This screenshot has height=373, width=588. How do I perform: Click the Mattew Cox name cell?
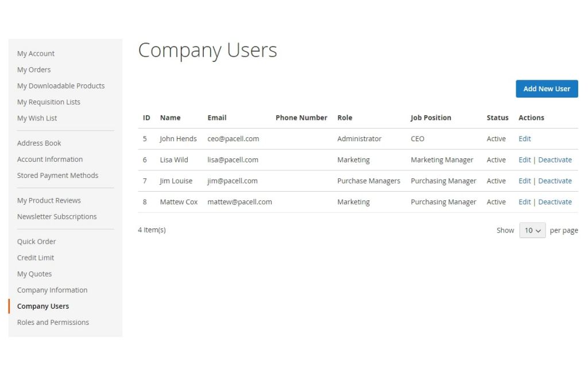[x=179, y=201]
